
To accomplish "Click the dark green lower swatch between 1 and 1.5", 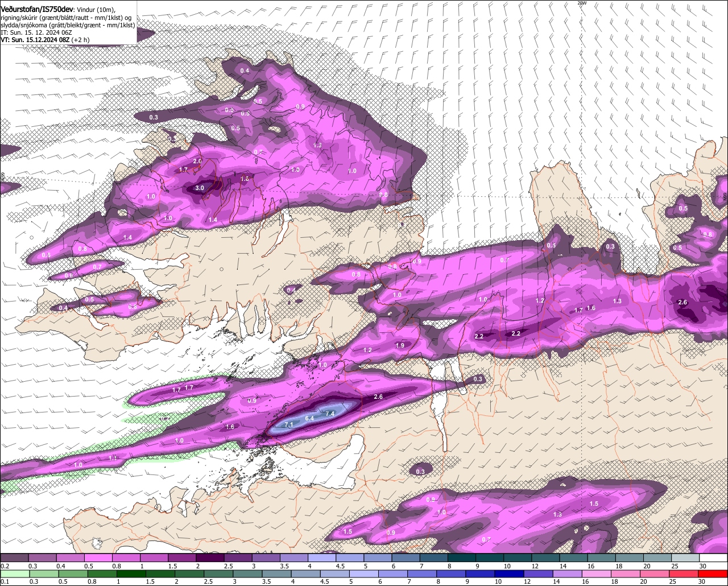I will [131, 573].
